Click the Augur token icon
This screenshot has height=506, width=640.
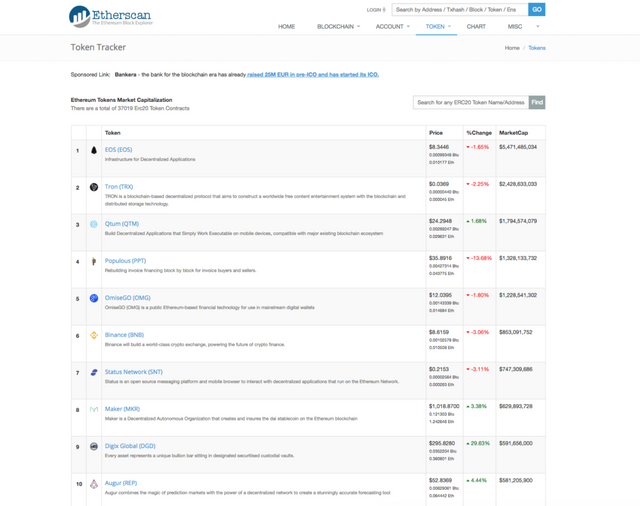tap(94, 484)
